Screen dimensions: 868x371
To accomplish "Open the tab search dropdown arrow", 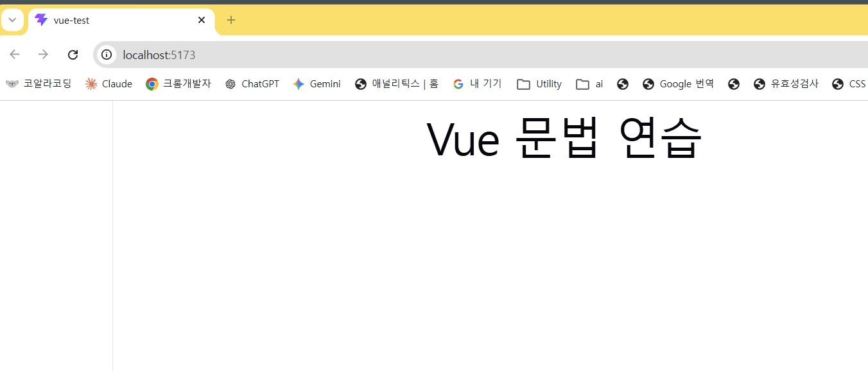I will (12, 20).
